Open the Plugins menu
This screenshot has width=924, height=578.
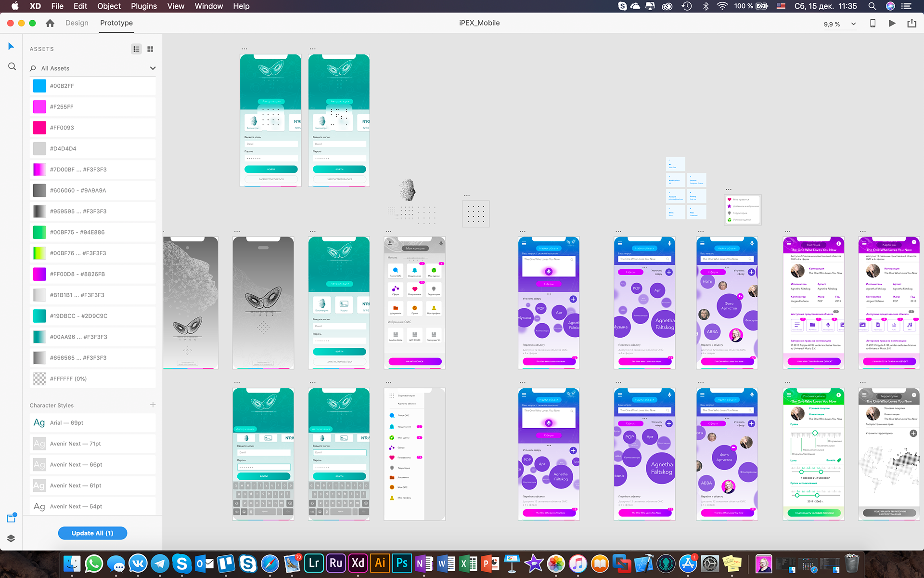tap(144, 6)
